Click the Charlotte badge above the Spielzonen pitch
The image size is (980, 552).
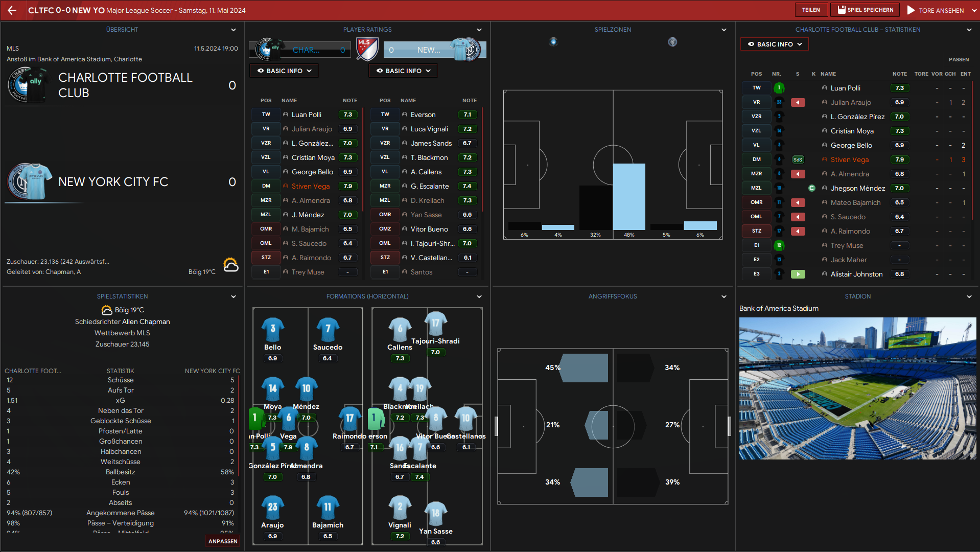[x=553, y=42]
